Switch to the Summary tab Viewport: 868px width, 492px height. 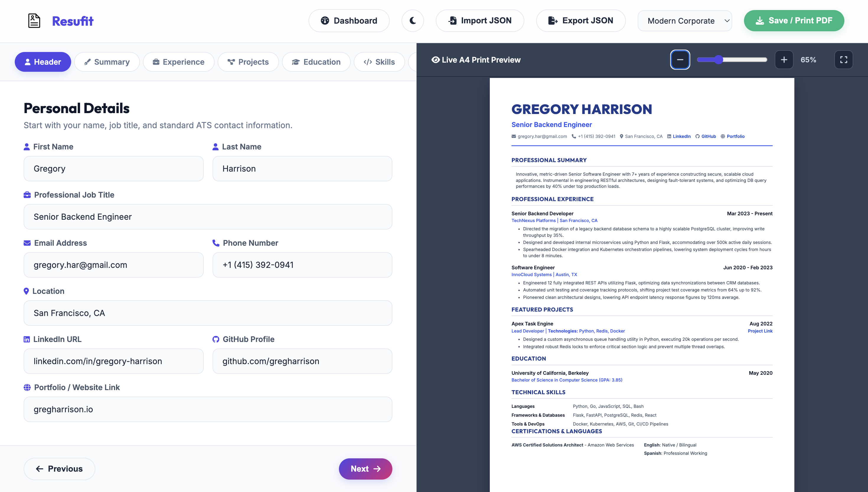pyautogui.click(x=107, y=62)
